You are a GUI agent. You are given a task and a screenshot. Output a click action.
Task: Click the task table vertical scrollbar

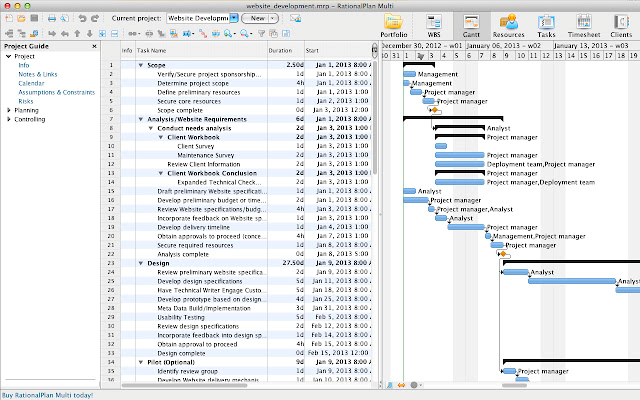tap(374, 118)
